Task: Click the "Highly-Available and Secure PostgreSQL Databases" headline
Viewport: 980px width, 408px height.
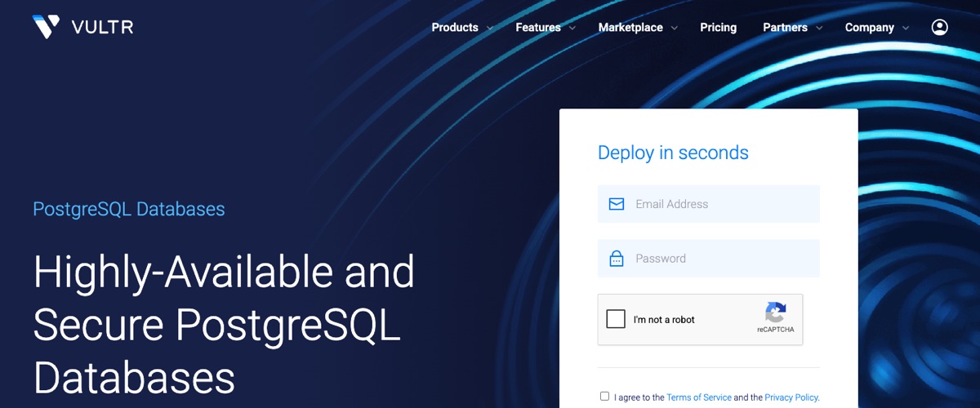Action: pyautogui.click(x=225, y=325)
